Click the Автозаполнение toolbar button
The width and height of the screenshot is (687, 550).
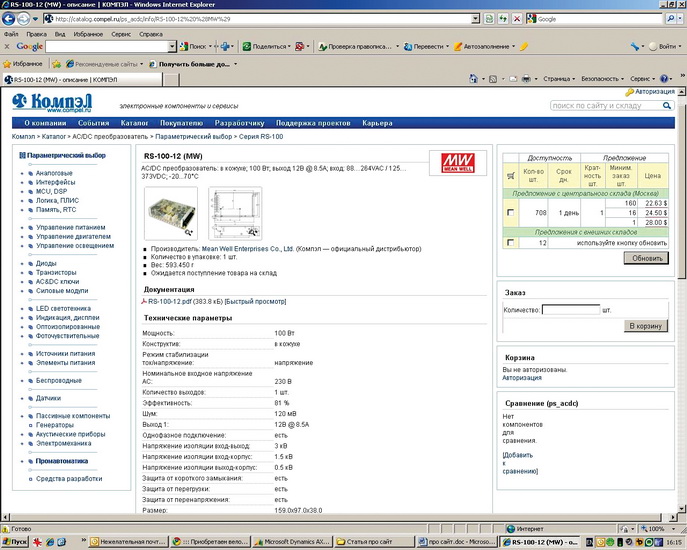pos(482,46)
